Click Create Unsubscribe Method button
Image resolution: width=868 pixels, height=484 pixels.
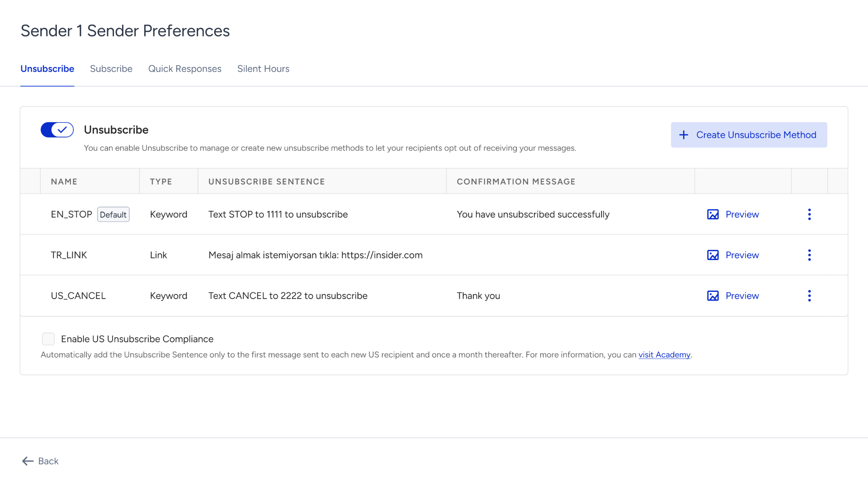click(749, 135)
